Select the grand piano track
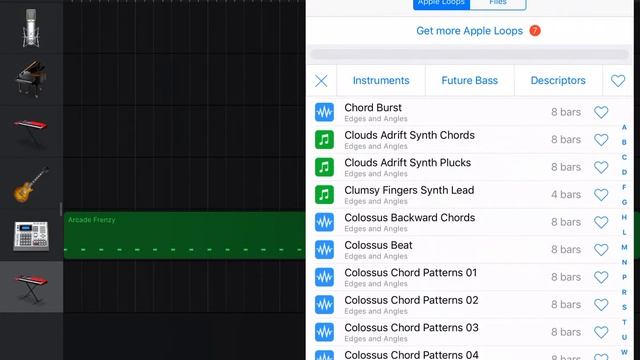Screen dimensions: 640x360 pos(31,79)
